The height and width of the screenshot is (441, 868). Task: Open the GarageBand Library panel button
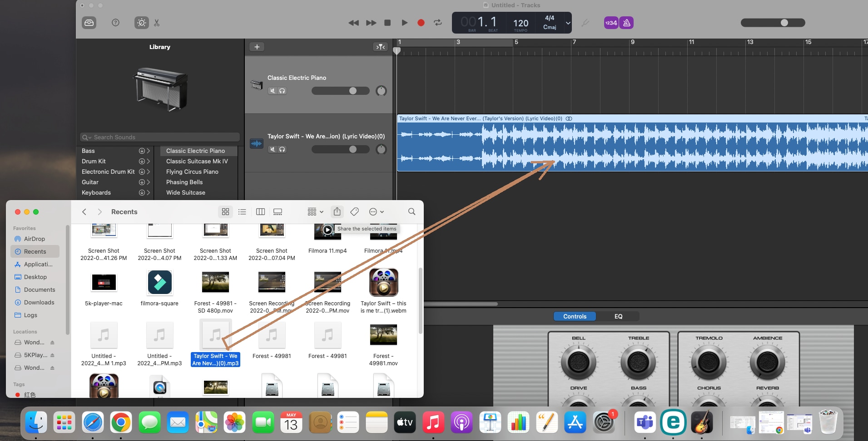click(89, 23)
